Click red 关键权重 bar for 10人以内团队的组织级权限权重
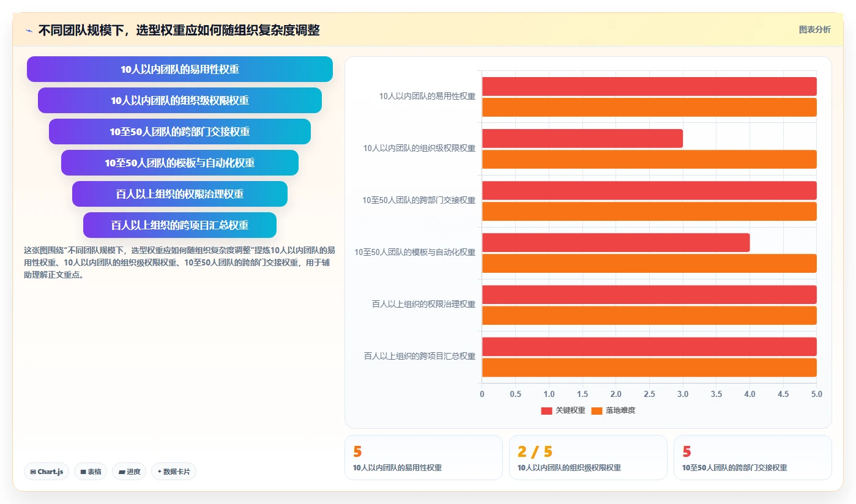Screen dimensions: 856x504 [582, 138]
